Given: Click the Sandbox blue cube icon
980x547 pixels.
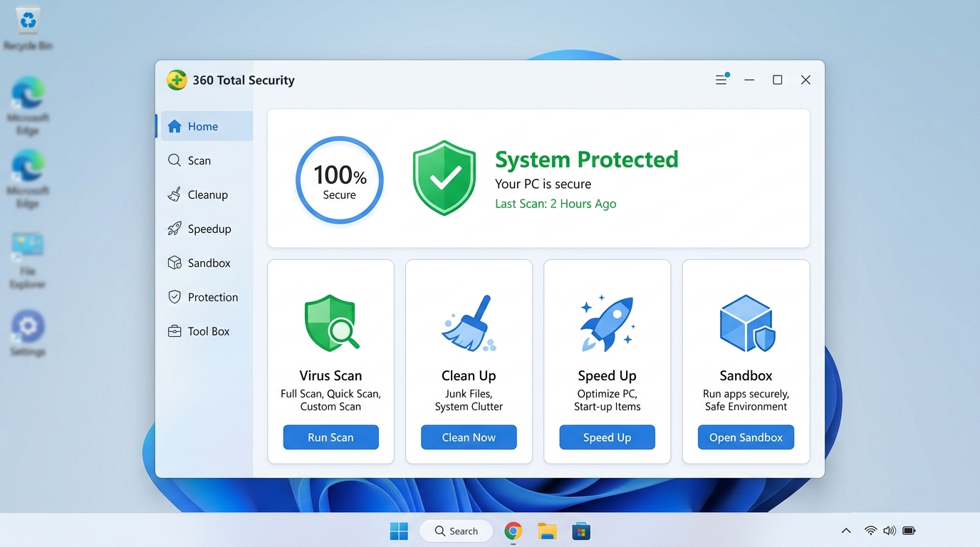Looking at the screenshot, I should [745, 322].
